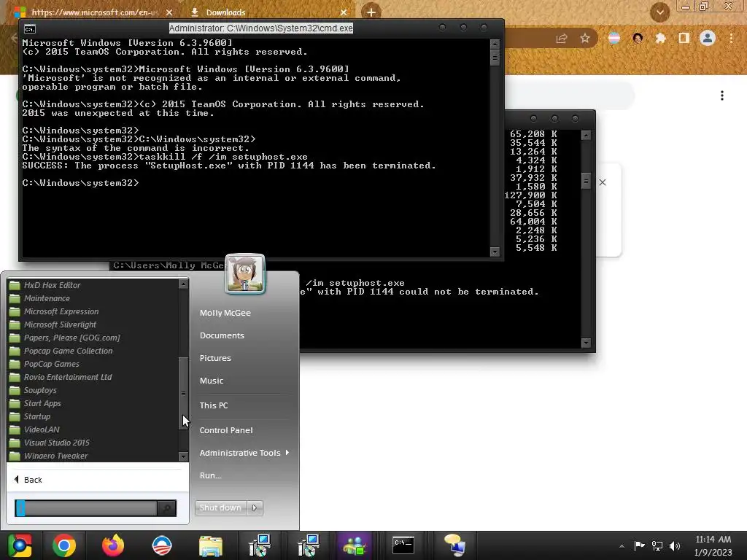Screen dimensions: 747x560
Task: Open the network tray icon
Action: click(x=657, y=545)
